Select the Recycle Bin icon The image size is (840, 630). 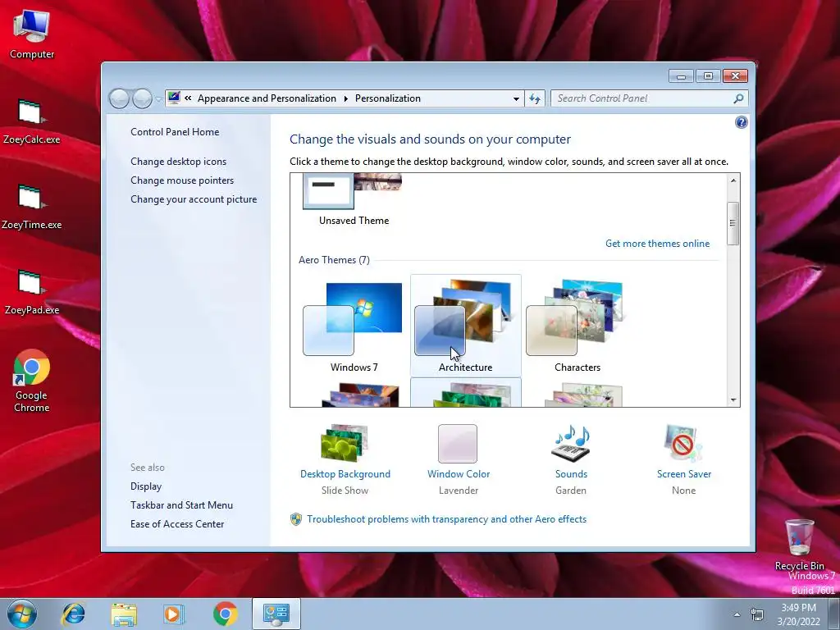tap(799, 545)
